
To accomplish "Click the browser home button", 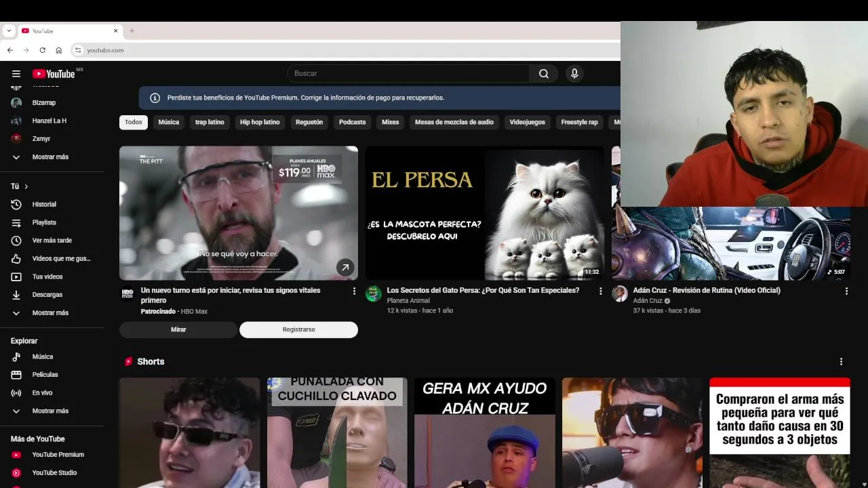I will coord(59,50).
